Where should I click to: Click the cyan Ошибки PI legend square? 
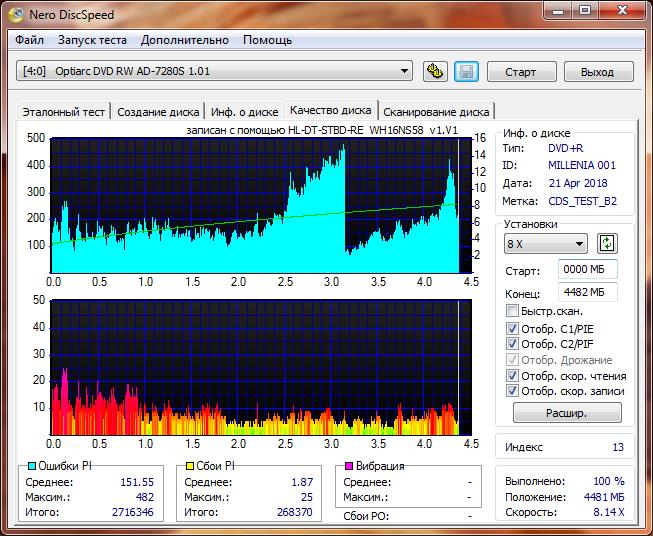(x=32, y=466)
